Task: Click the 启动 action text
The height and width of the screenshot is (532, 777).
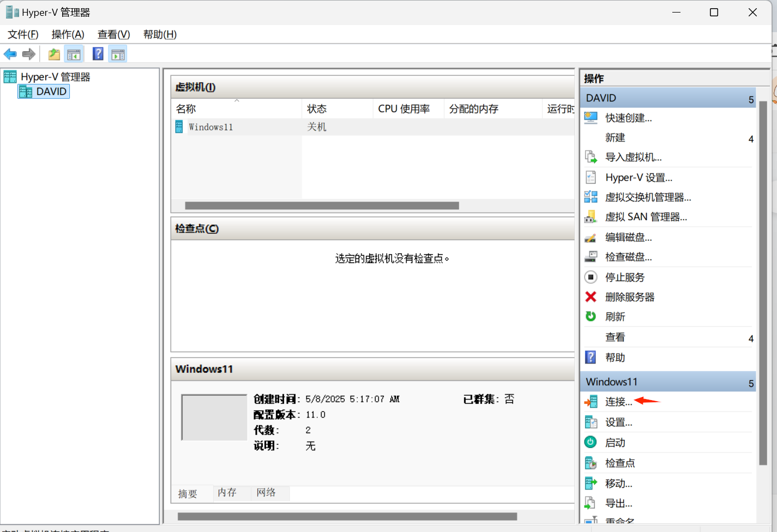Action: (615, 443)
